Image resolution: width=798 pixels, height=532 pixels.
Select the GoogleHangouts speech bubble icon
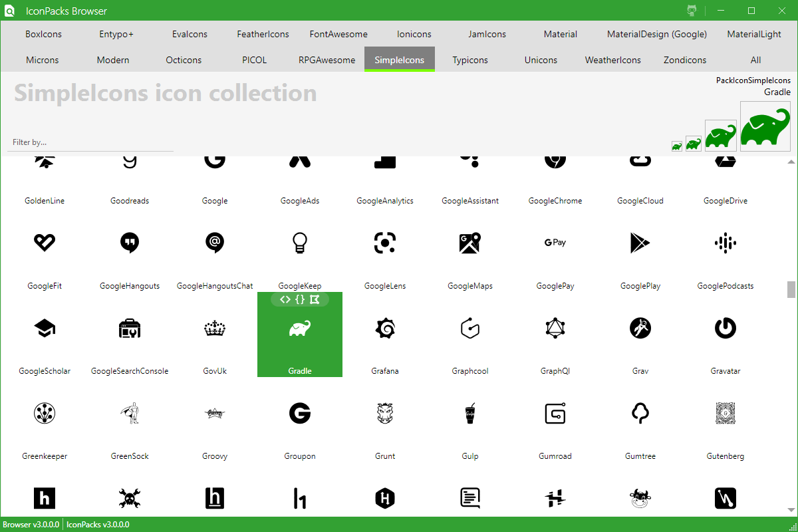click(130, 243)
